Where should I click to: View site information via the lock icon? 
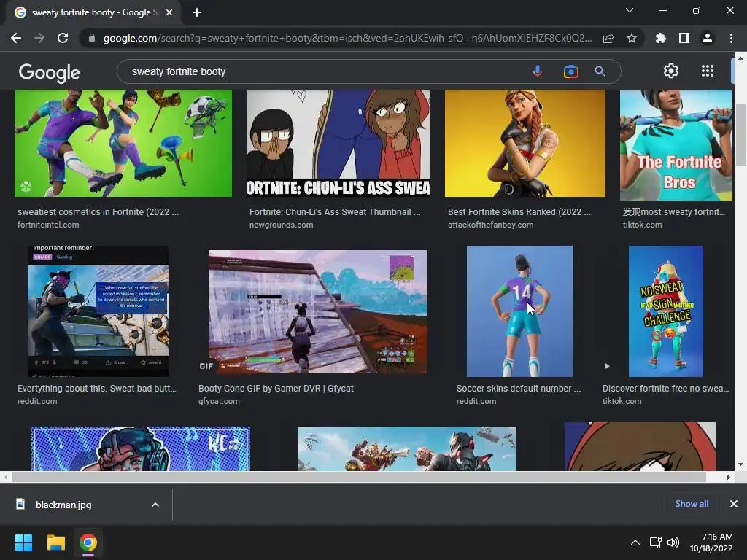(92, 38)
